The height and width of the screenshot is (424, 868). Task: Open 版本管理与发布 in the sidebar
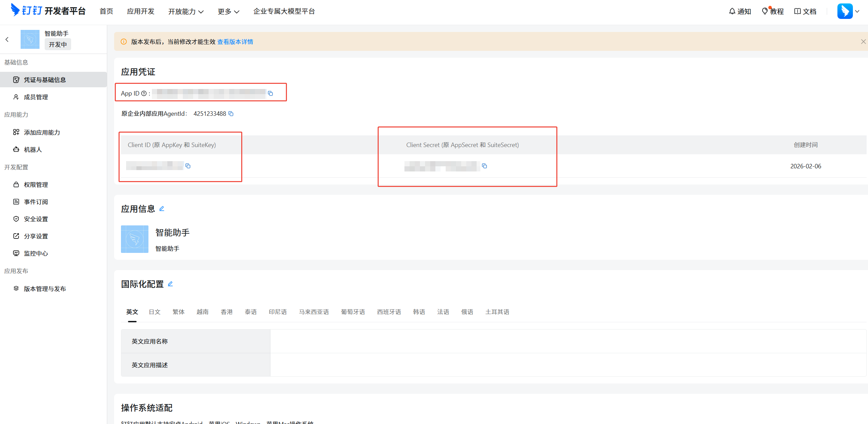tap(45, 289)
